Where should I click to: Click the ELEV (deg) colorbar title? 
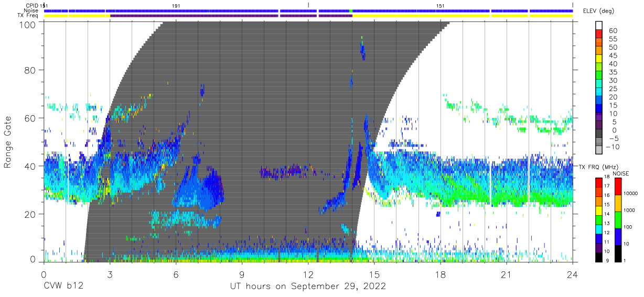point(598,11)
